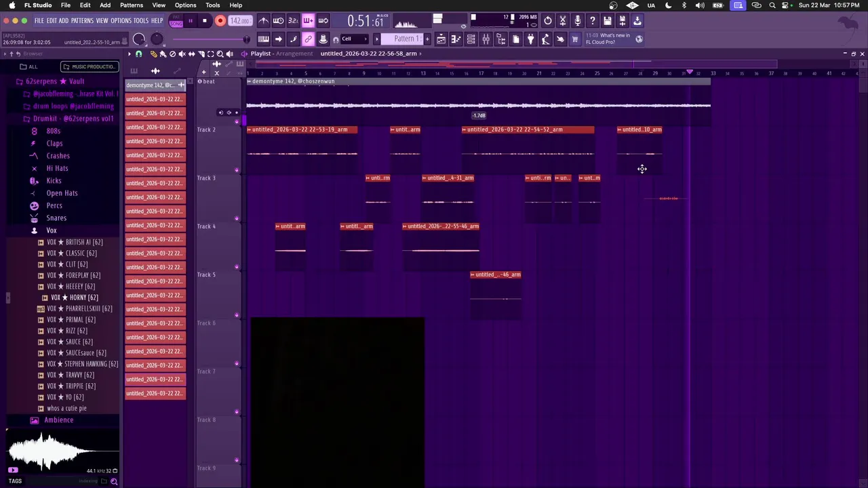Open the Browser/plugin picker icon
This screenshot has width=868, height=488.
[500, 39]
